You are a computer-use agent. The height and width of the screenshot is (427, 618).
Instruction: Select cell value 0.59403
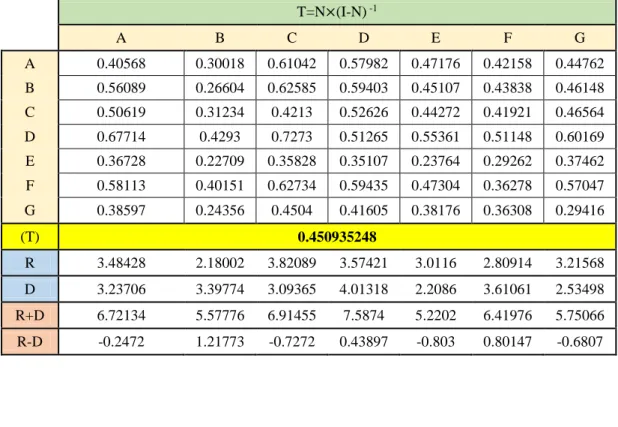pyautogui.click(x=364, y=88)
